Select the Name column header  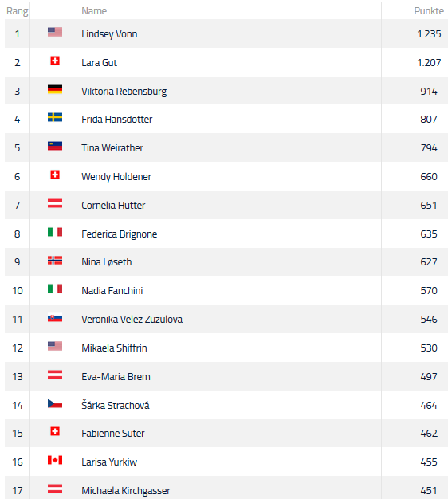94,11
